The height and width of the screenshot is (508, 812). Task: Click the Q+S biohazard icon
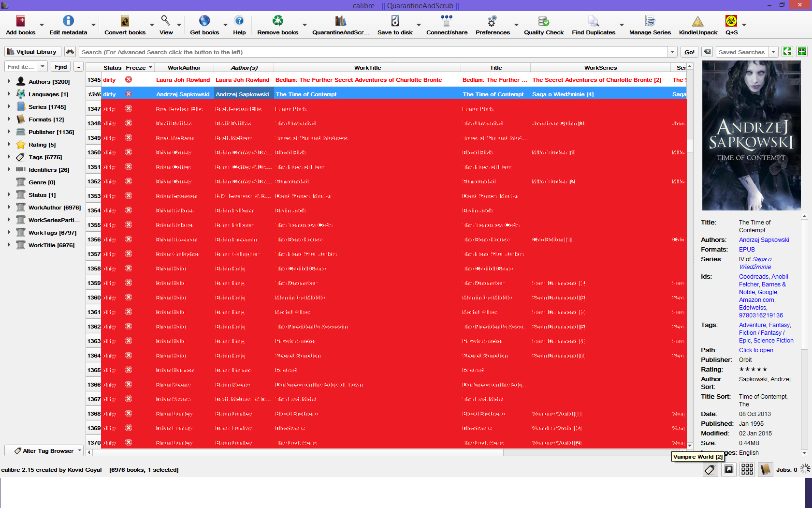[x=731, y=21]
